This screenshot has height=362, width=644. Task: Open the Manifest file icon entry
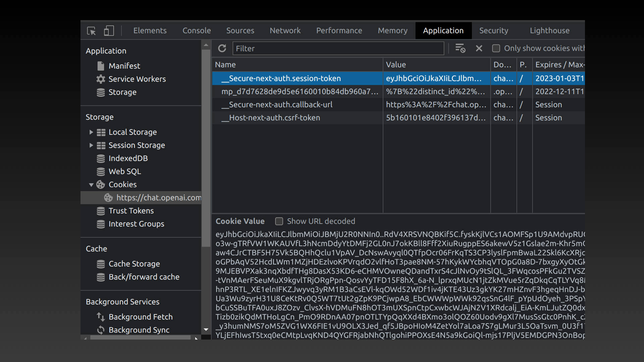tap(124, 66)
